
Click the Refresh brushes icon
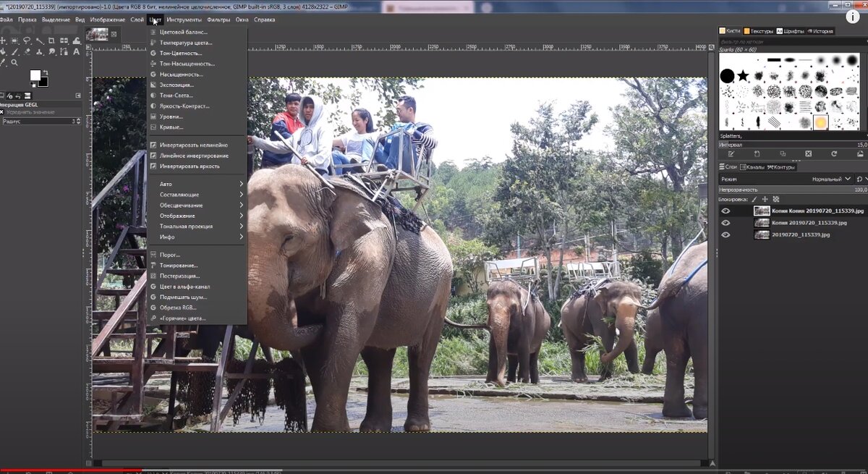click(834, 153)
